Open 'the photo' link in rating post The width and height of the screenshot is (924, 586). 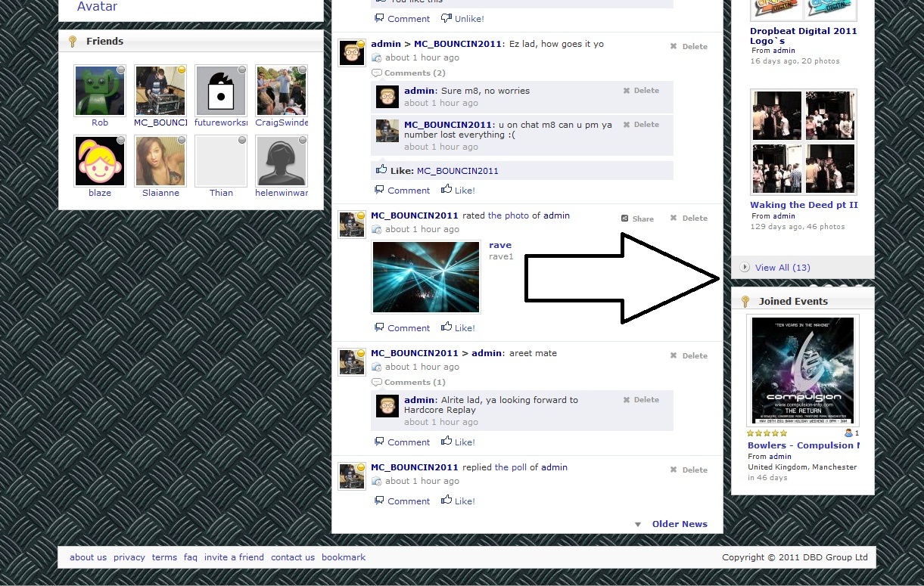click(x=509, y=215)
